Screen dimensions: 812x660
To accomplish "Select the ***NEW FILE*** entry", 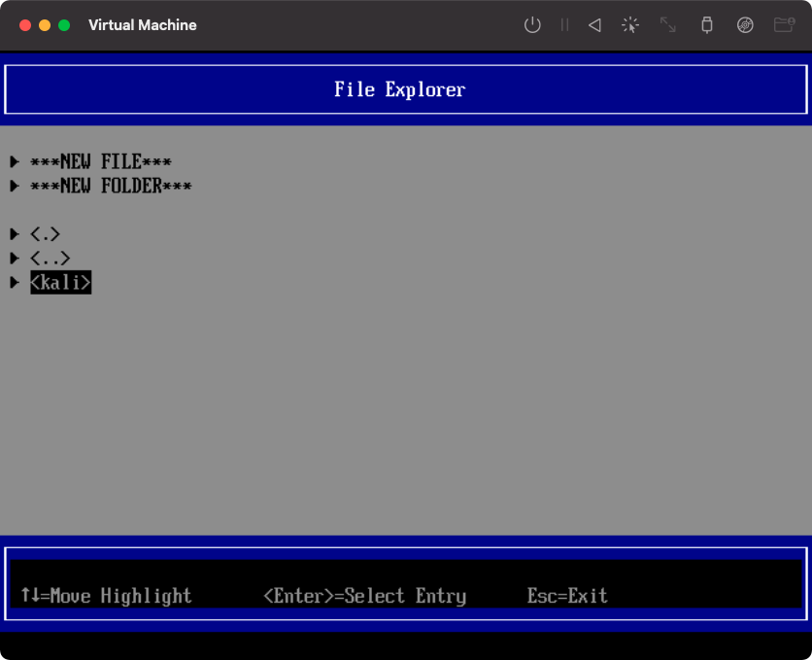I will click(100, 161).
